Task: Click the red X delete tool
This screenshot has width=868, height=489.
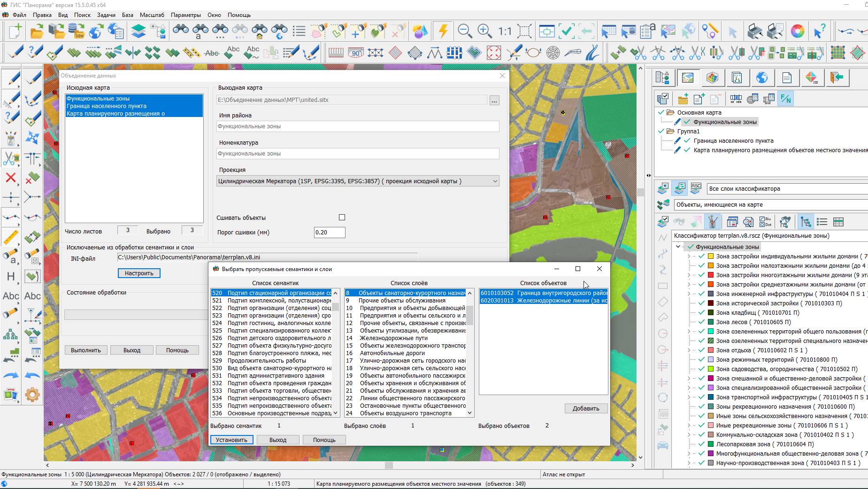Action: (x=11, y=178)
